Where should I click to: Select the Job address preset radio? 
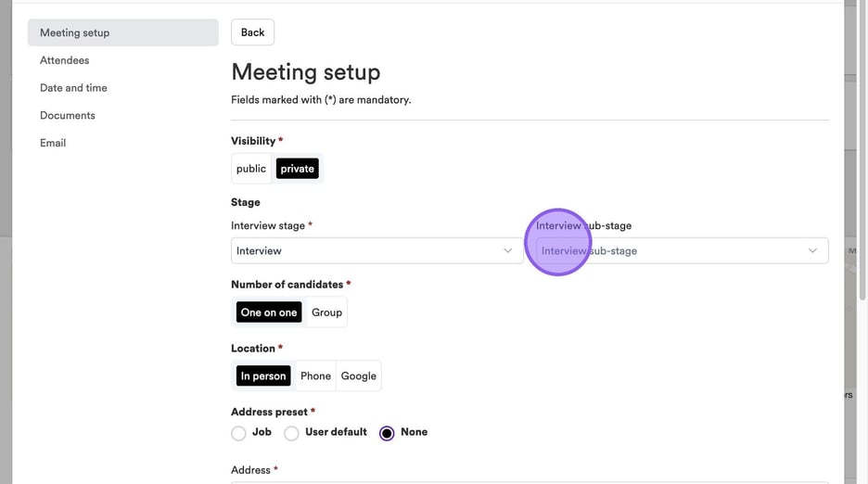(x=238, y=433)
